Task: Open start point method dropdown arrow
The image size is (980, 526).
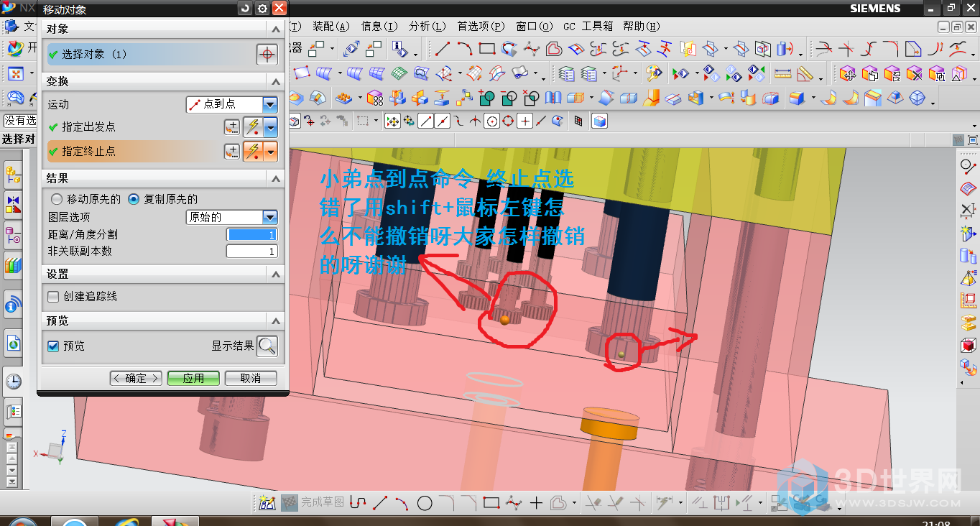Action: click(270, 128)
